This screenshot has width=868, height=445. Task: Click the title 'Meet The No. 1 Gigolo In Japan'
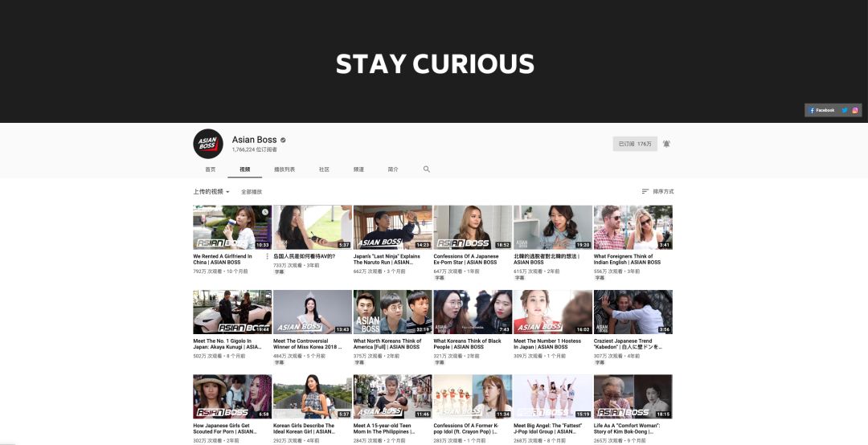click(x=227, y=344)
